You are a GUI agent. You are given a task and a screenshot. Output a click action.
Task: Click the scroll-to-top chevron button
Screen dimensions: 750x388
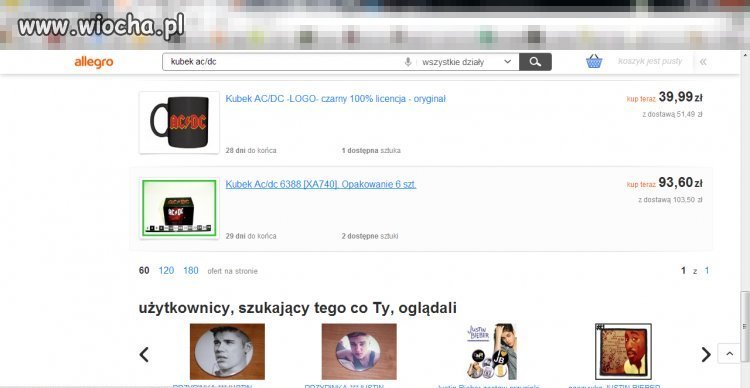click(729, 354)
